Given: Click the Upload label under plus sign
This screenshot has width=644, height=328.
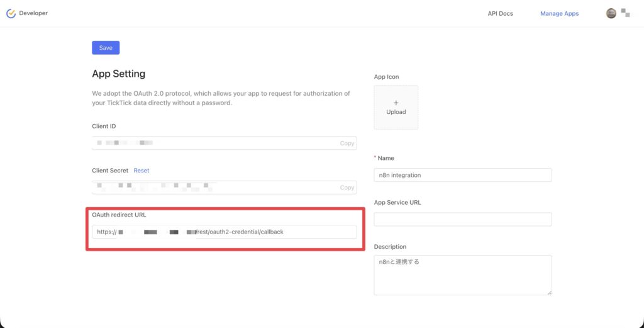Looking at the screenshot, I should (396, 112).
